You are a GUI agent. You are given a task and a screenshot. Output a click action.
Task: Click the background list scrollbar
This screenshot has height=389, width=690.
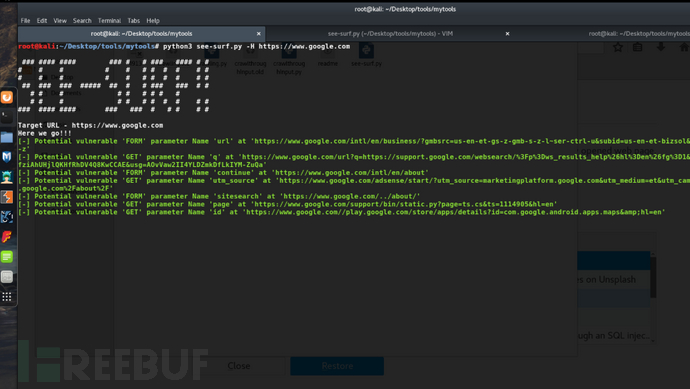click(653, 277)
